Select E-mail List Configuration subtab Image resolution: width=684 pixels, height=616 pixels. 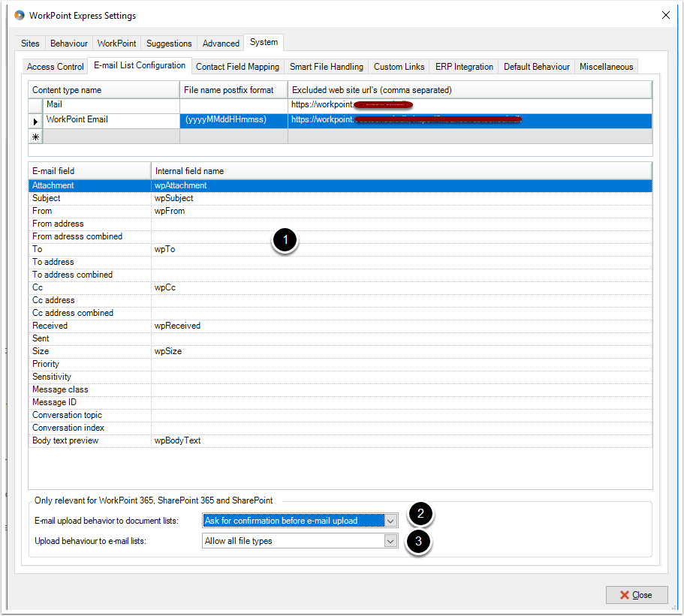coord(140,65)
